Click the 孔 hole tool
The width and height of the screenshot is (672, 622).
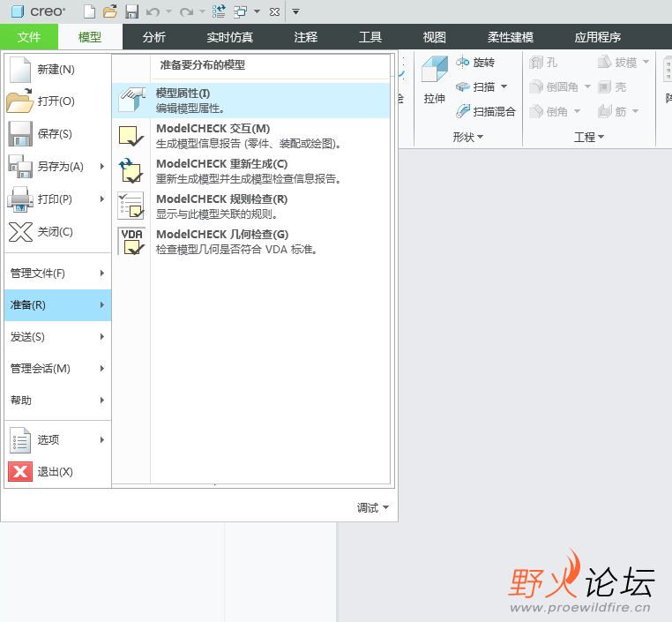click(x=543, y=63)
